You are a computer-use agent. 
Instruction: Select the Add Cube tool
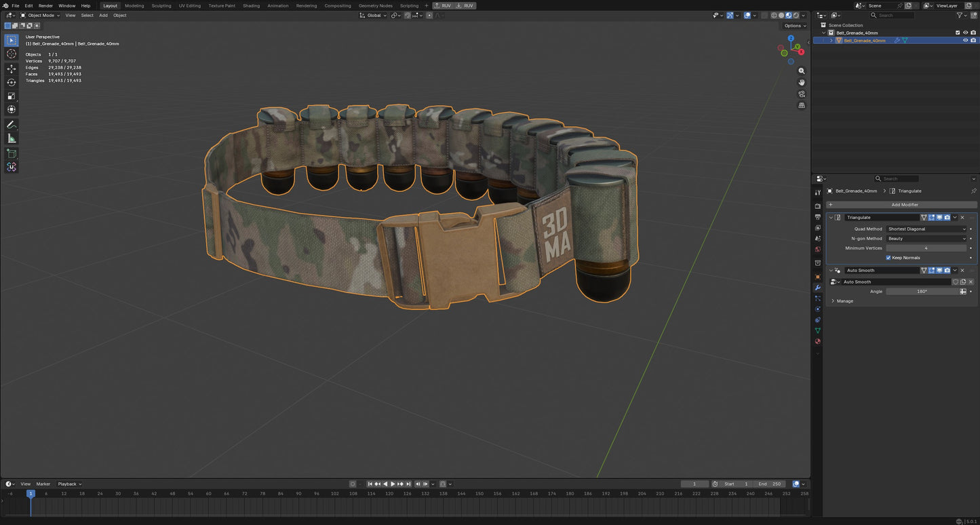pyautogui.click(x=12, y=153)
